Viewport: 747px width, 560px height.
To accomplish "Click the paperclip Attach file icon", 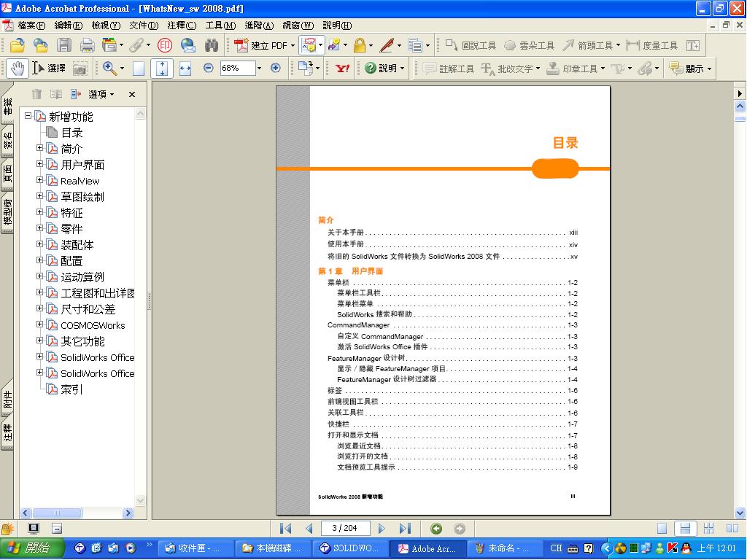I will click(136, 45).
